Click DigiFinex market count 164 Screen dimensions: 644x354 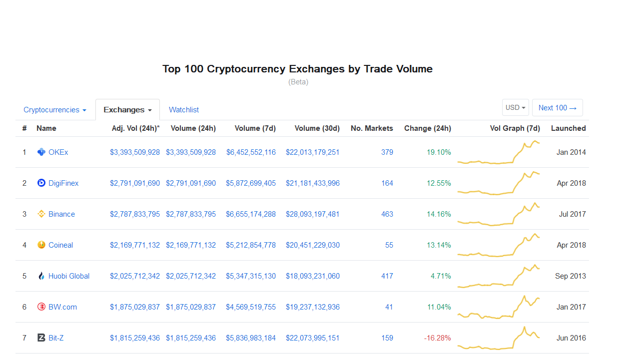pyautogui.click(x=387, y=183)
